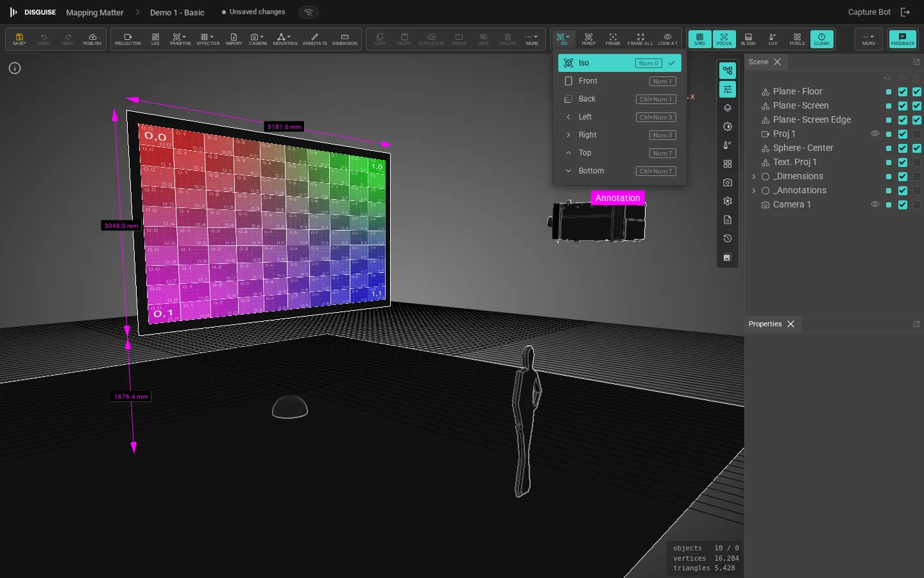Click Frame All
This screenshot has width=924, height=578.
point(640,39)
